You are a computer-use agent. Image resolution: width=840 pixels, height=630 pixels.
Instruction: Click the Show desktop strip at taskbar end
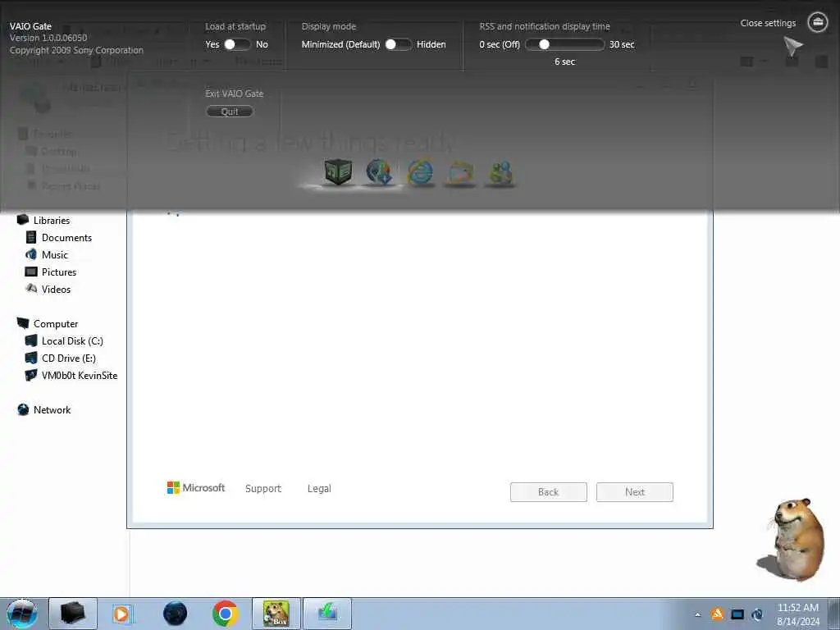(834, 614)
